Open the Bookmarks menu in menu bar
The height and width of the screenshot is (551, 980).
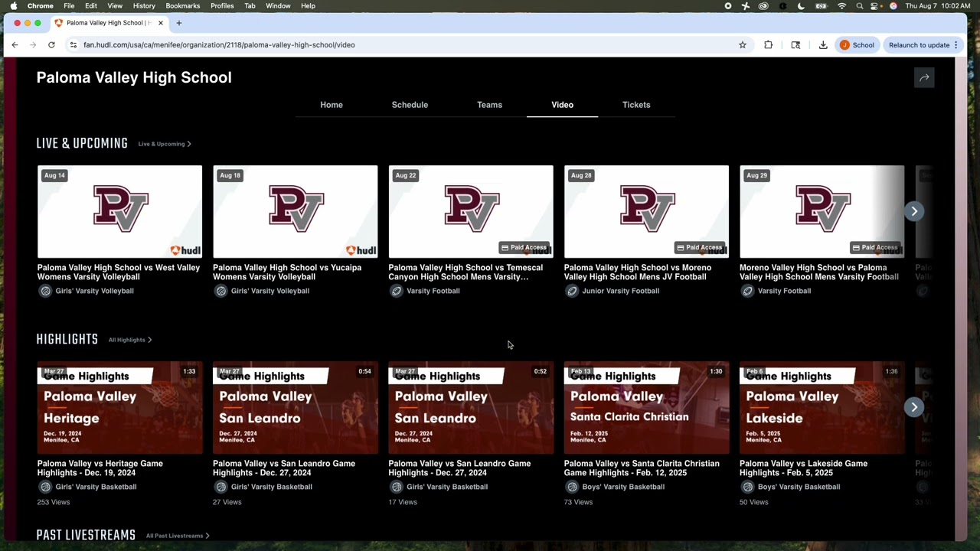coord(183,6)
